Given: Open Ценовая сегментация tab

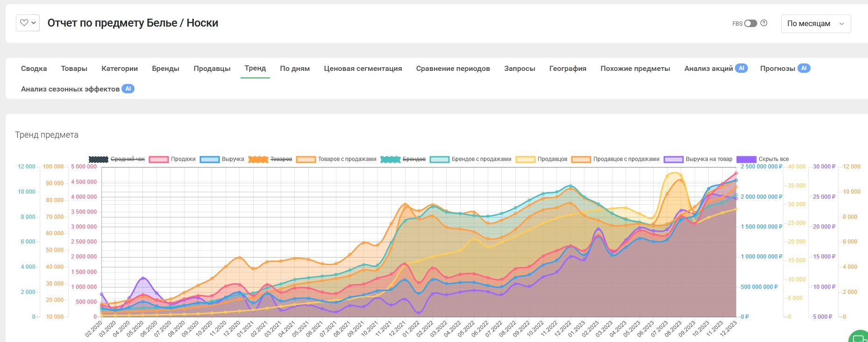Looking at the screenshot, I should 363,69.
